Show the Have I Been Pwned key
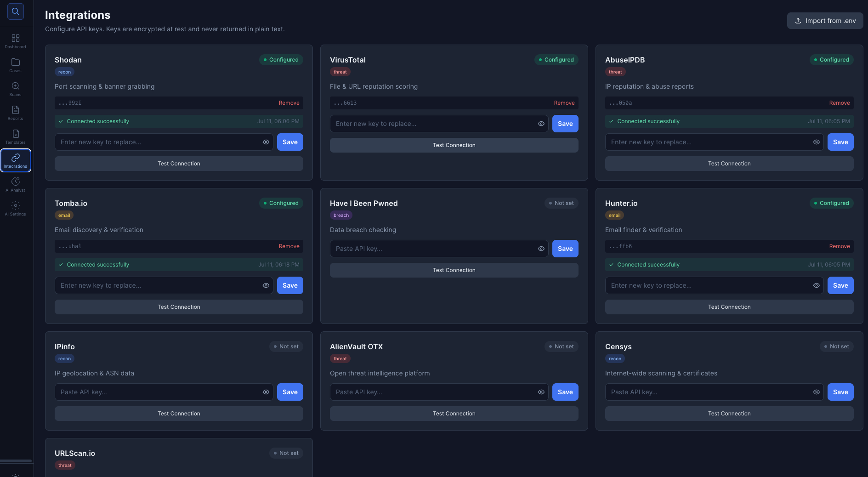 (541, 249)
